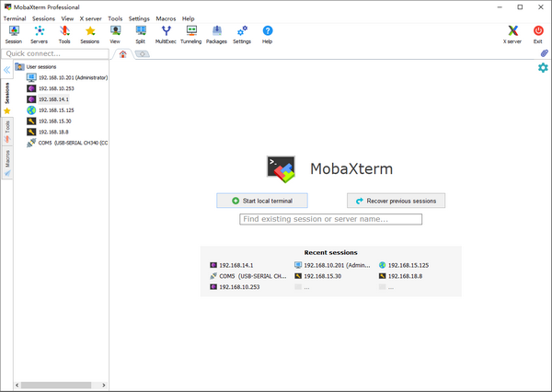Collapse the User sessions tree folder

point(19,67)
